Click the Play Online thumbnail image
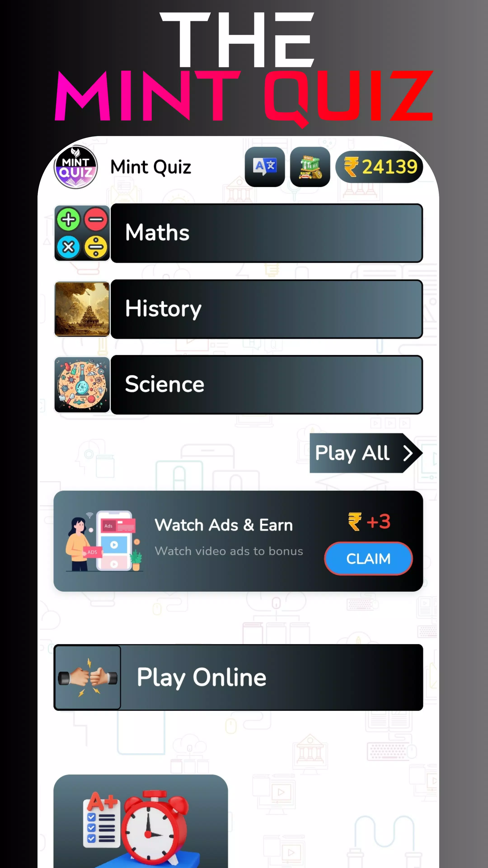The image size is (488, 868). coord(88,677)
